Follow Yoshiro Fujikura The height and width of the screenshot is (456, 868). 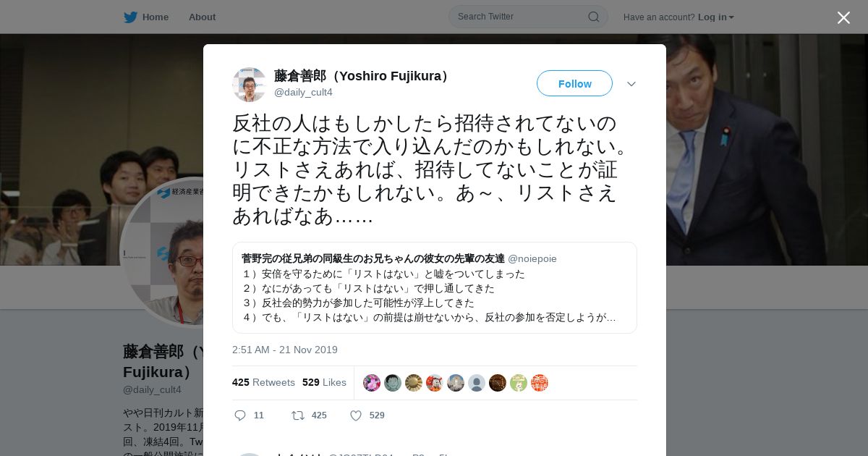point(574,83)
